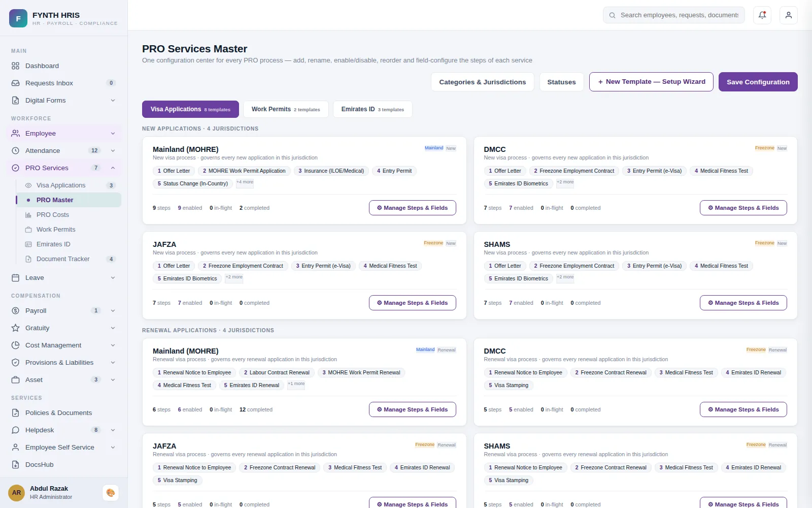Click the 'MOHRE Work Permit Application' step chip
The width and height of the screenshot is (812, 508).
point(244,171)
